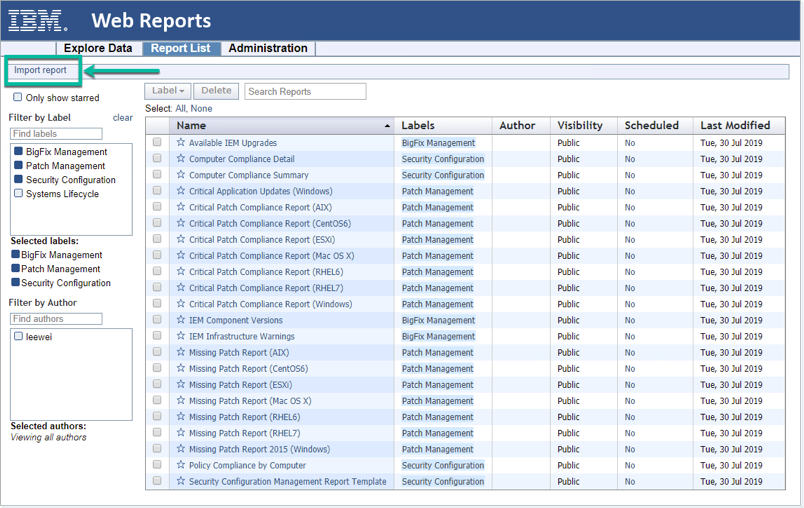Check the leewei author filter
This screenshot has height=508, width=804.
coord(18,336)
